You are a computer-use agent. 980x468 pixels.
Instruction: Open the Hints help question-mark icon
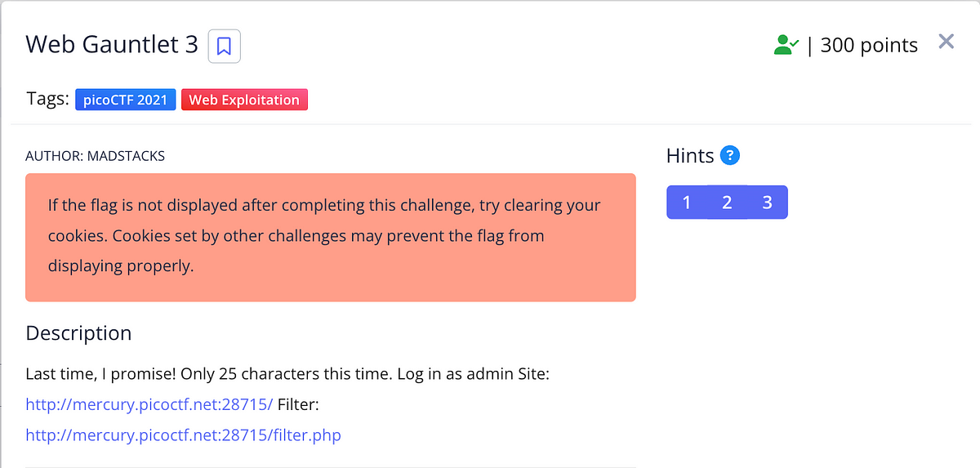point(731,155)
